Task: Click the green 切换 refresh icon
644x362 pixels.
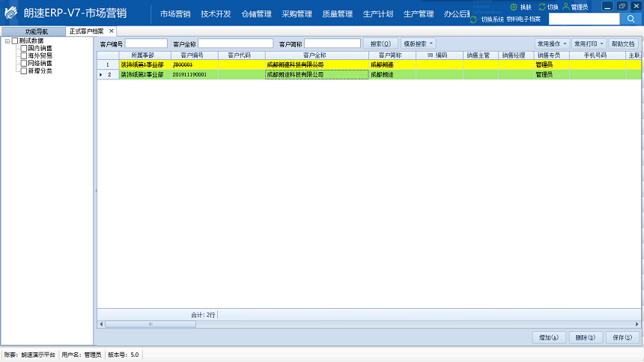Action: 542,7
